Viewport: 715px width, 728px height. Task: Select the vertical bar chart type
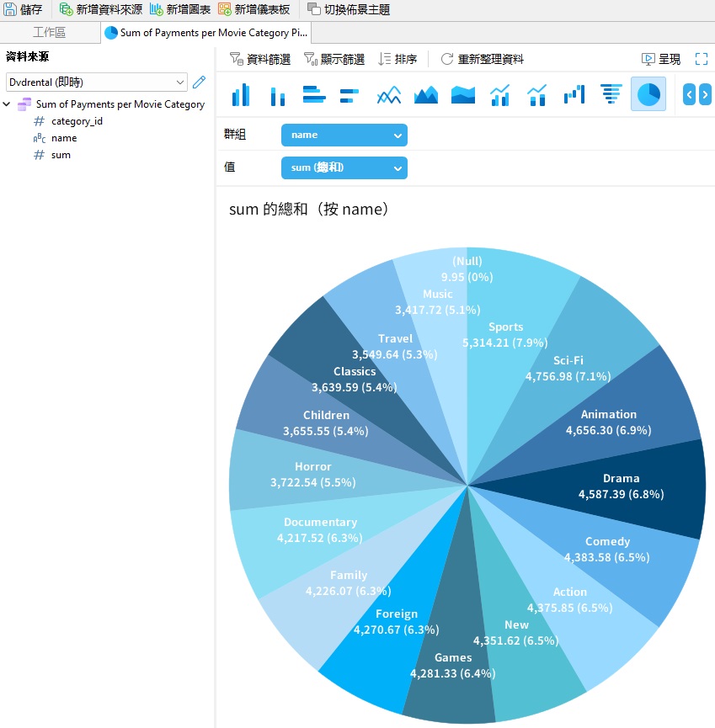(x=242, y=93)
